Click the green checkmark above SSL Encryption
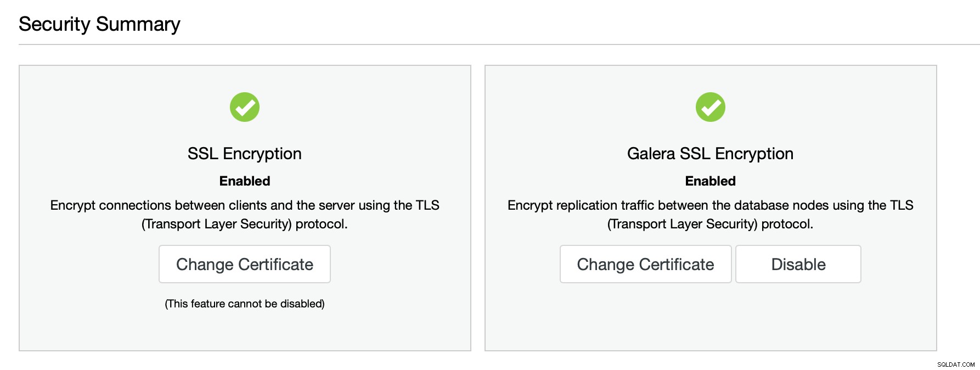Screen dimensions: 980x370 click(x=245, y=107)
